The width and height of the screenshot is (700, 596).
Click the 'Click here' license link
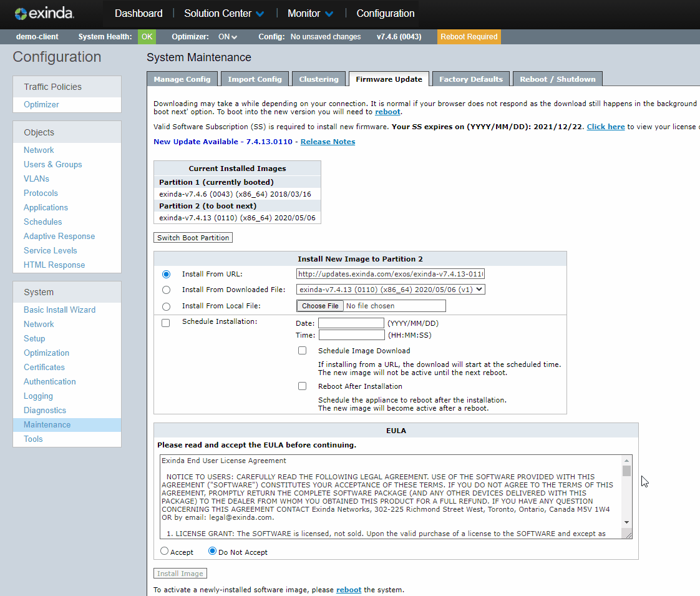606,127
